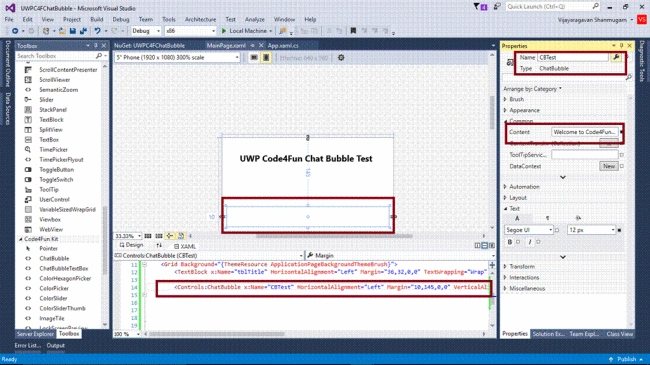Screen dimensions: 650x365
Task: Click the Save icon in the toolbar
Action: pyautogui.click(x=73, y=31)
